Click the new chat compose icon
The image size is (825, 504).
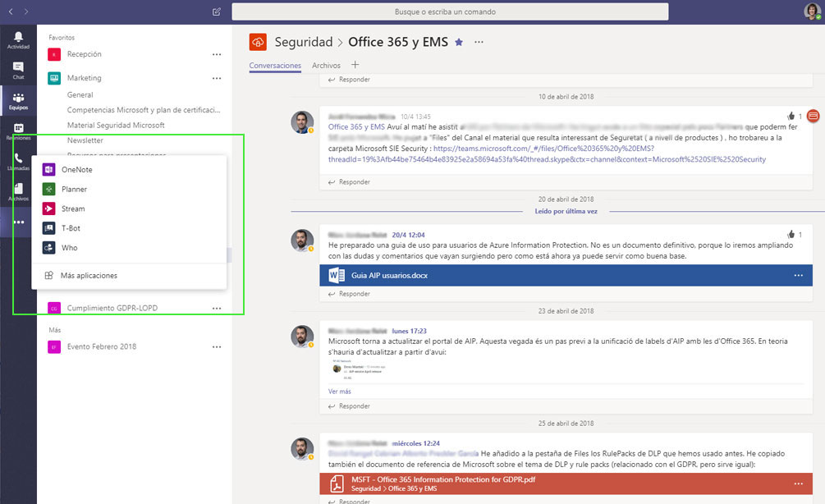(x=216, y=11)
